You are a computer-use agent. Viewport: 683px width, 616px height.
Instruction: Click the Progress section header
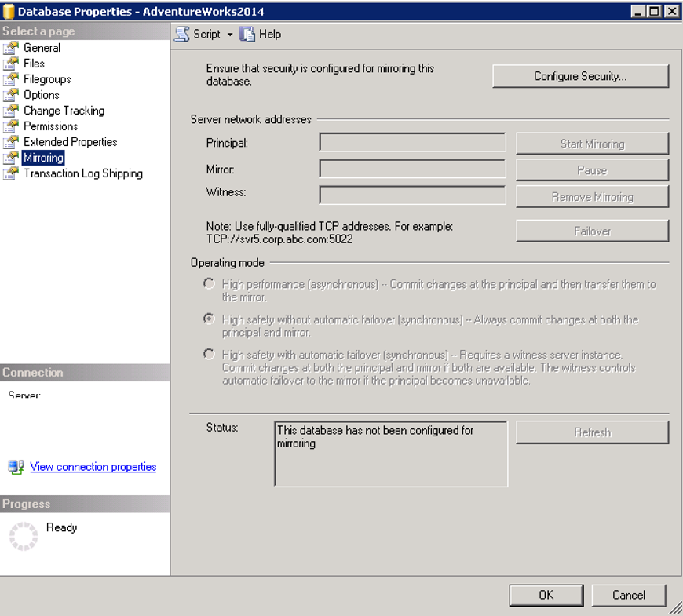pyautogui.click(x=85, y=504)
